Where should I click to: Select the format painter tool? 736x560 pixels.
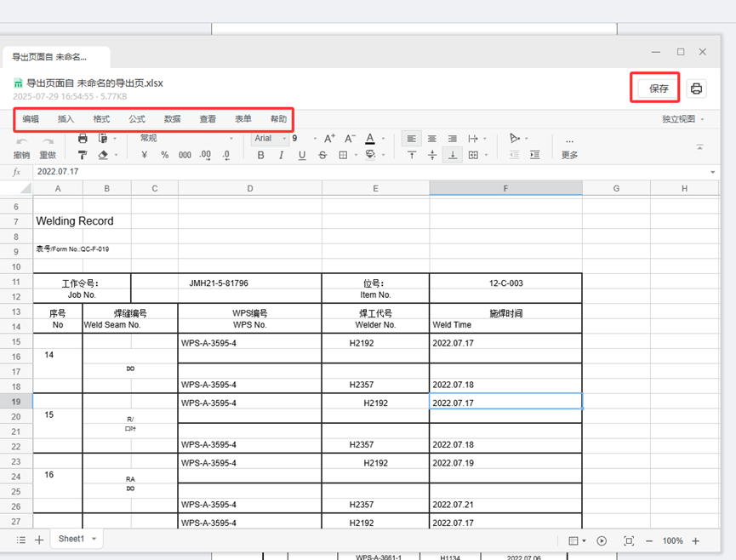pyautogui.click(x=83, y=155)
